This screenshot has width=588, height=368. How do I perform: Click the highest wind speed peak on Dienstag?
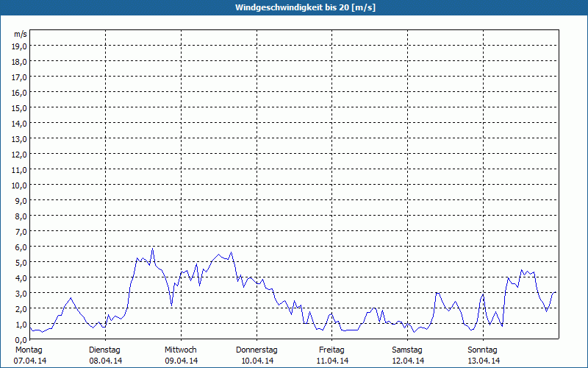tap(153, 249)
